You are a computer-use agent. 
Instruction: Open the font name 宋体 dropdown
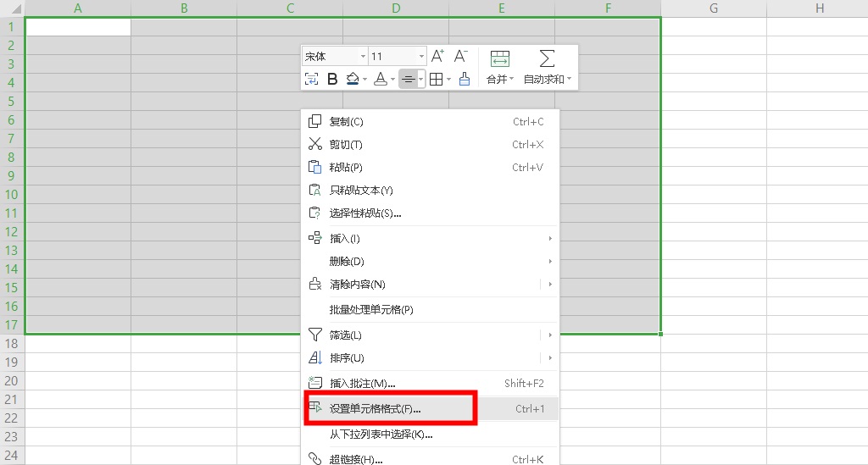point(363,57)
